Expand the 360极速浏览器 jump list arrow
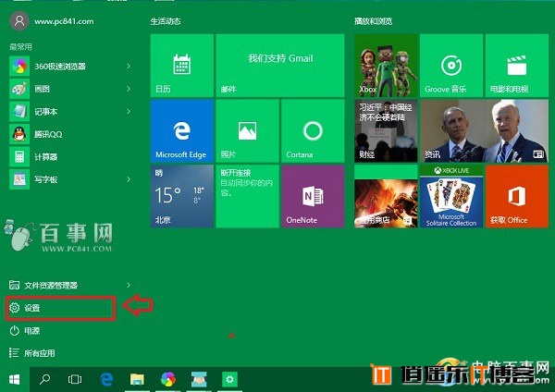The width and height of the screenshot is (555, 392). pyautogui.click(x=129, y=66)
